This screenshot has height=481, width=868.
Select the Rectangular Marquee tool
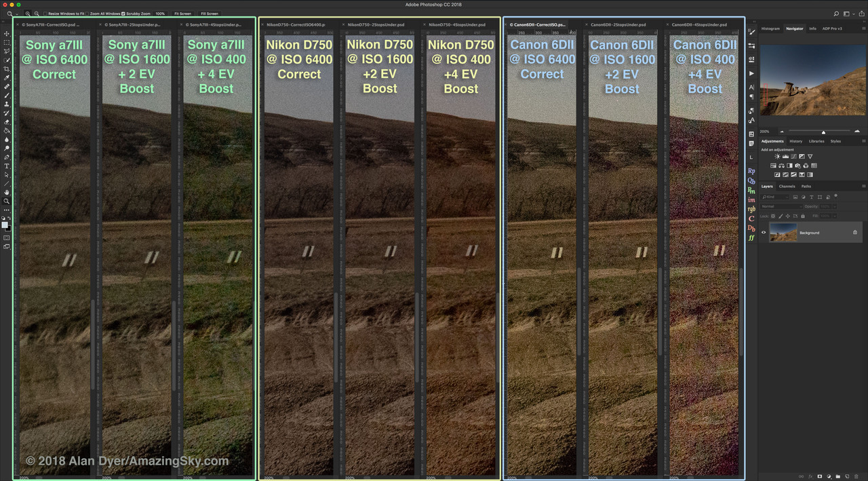coord(7,42)
